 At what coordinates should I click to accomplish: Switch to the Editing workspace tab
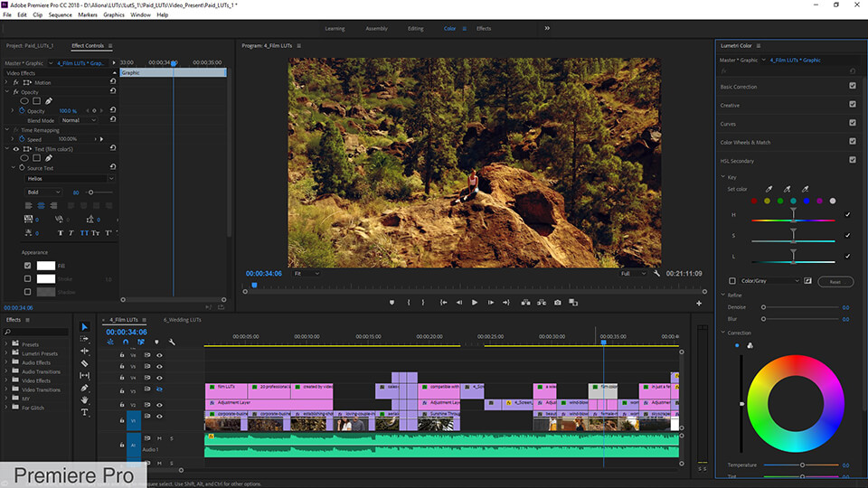(x=415, y=28)
